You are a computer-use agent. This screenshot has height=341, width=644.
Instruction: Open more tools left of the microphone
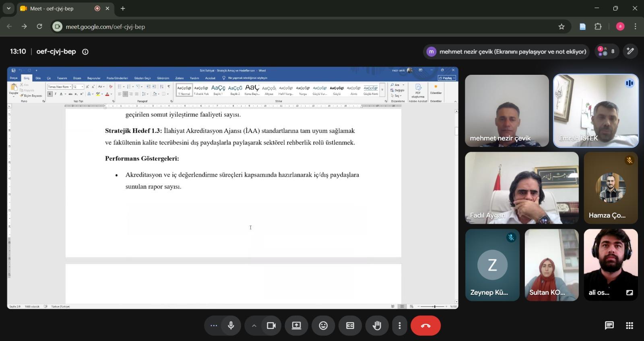point(214,326)
